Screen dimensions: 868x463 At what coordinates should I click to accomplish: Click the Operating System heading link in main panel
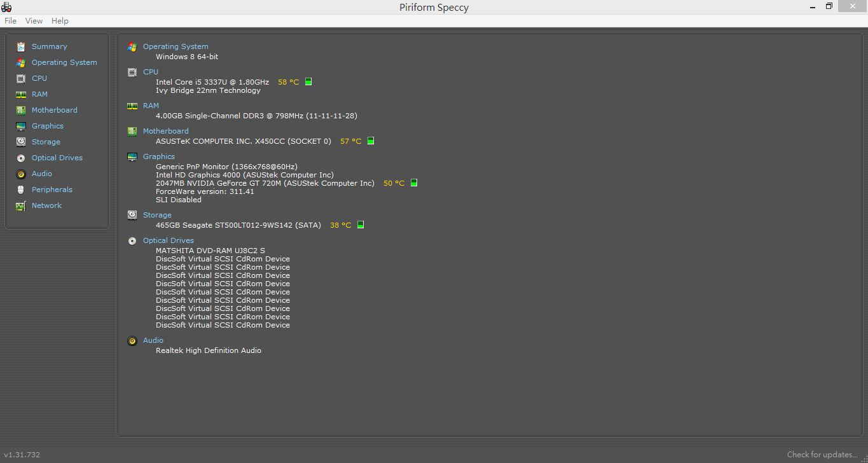pyautogui.click(x=176, y=46)
